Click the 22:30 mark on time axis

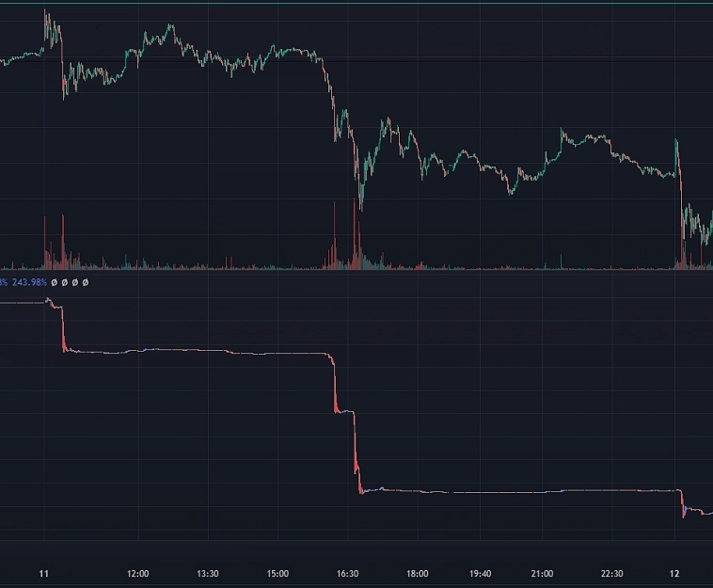point(612,574)
